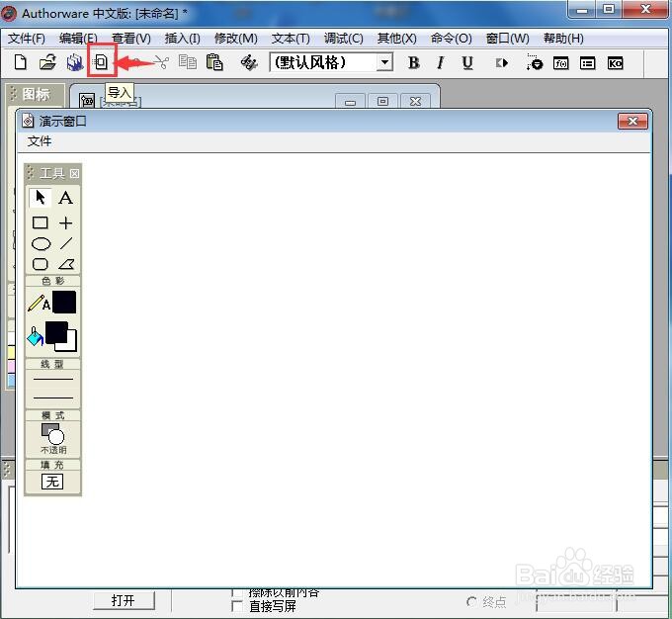672x619 pixels.
Task: Open the 查看(V) menu
Action: point(131,39)
